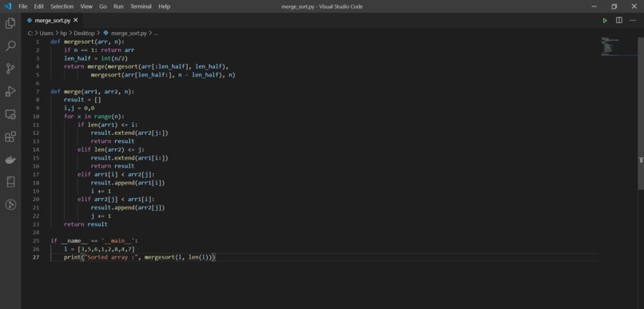The width and height of the screenshot is (644, 309).
Task: Click the breadcrumb ellipsis symbol segment
Action: (156, 34)
